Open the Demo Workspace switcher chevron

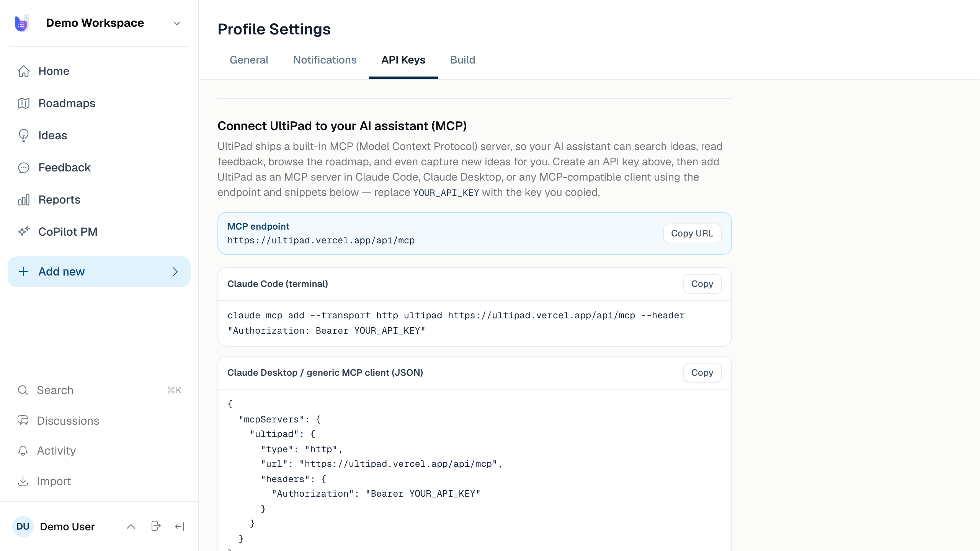(177, 23)
